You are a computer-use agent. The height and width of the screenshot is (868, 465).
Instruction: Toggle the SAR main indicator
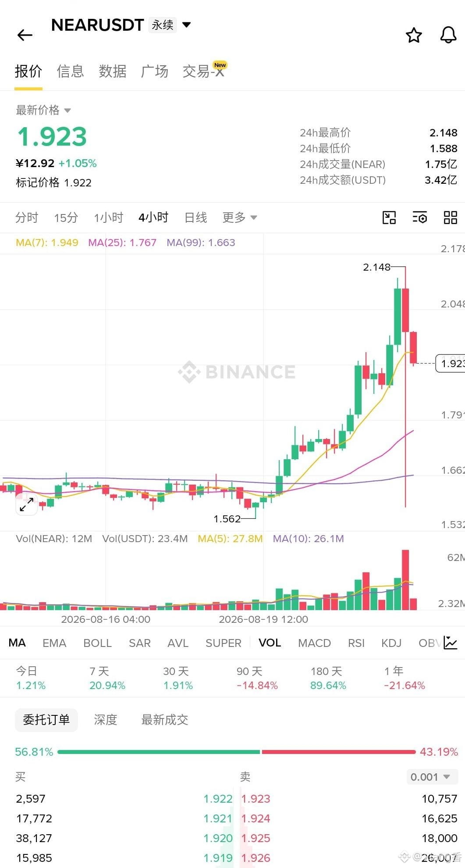click(x=140, y=643)
